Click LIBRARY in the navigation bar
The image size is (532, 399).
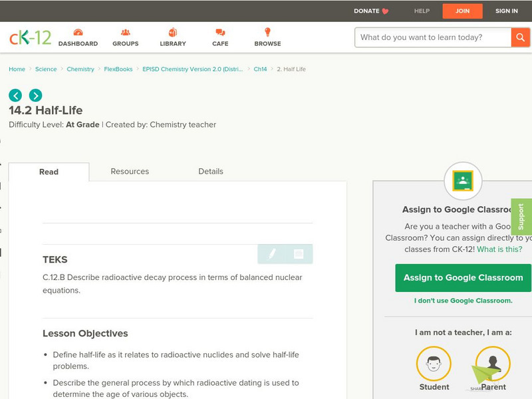coord(173,44)
